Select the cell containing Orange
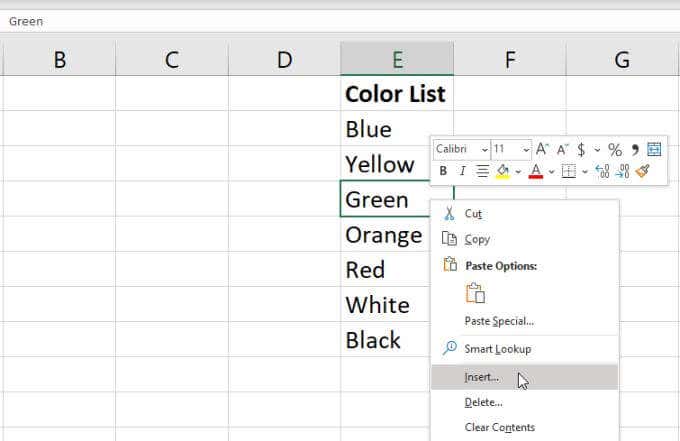This screenshot has height=441, width=680. coord(383,235)
